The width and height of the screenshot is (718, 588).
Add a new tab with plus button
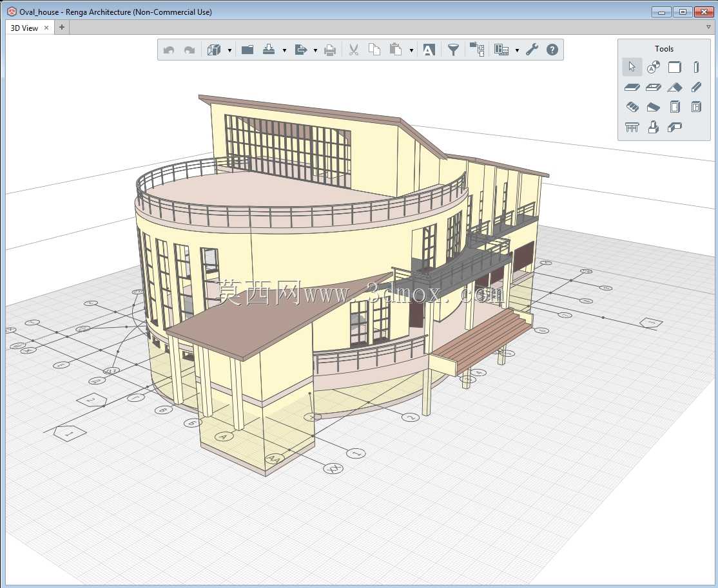coord(62,27)
